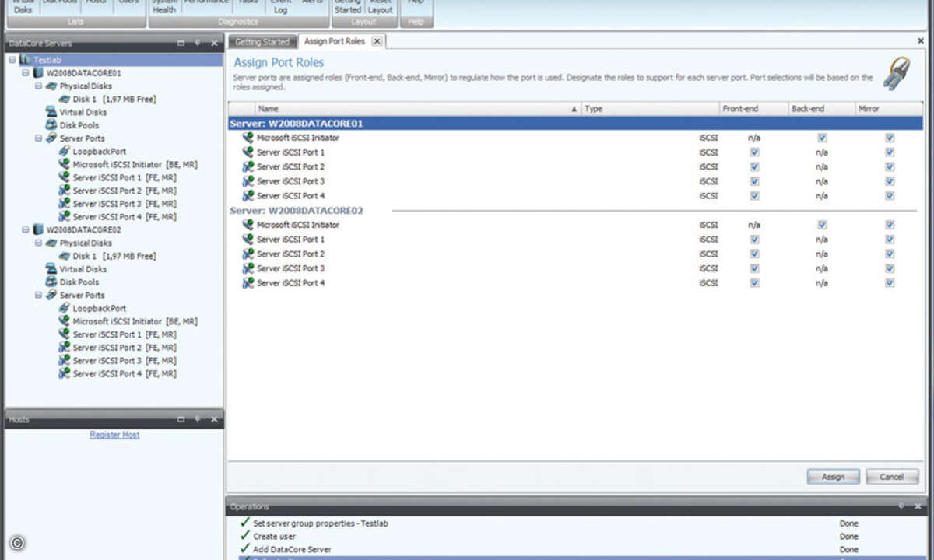The image size is (934, 560).
Task: Click the Testlab server group icon
Action: (26, 60)
